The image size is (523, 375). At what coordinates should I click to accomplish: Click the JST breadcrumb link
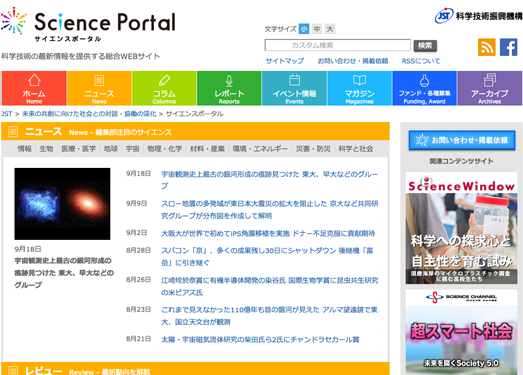point(6,114)
